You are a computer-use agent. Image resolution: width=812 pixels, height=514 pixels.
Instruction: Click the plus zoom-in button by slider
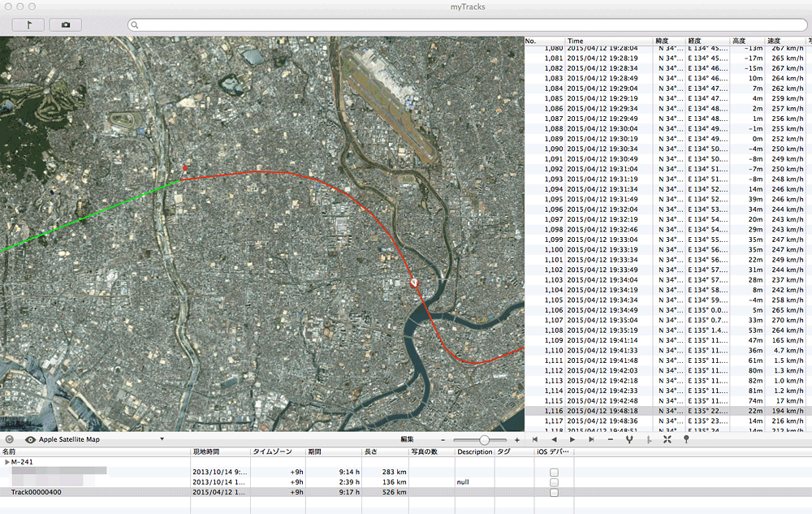point(516,440)
